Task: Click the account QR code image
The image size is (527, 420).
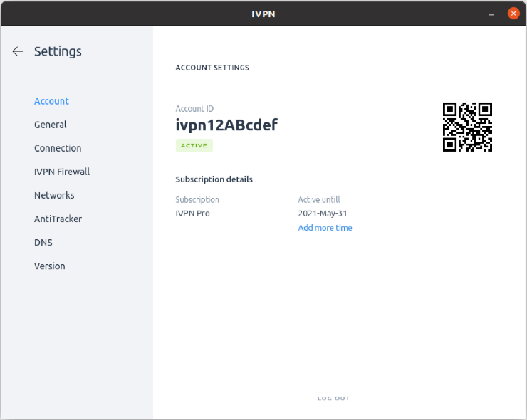Action: (x=467, y=127)
